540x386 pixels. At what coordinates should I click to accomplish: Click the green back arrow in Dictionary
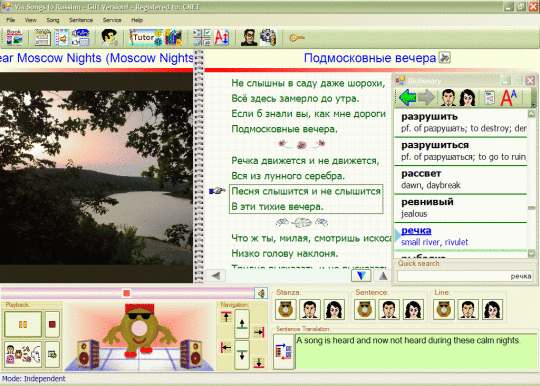tap(407, 97)
